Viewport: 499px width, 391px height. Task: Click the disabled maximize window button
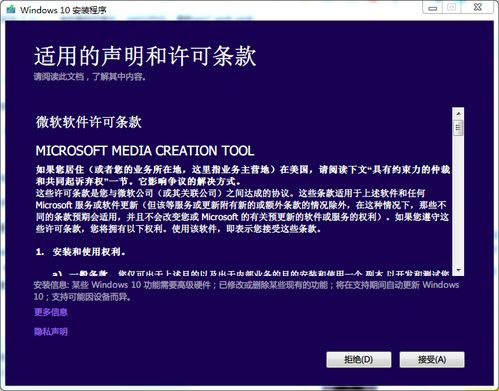click(x=452, y=8)
